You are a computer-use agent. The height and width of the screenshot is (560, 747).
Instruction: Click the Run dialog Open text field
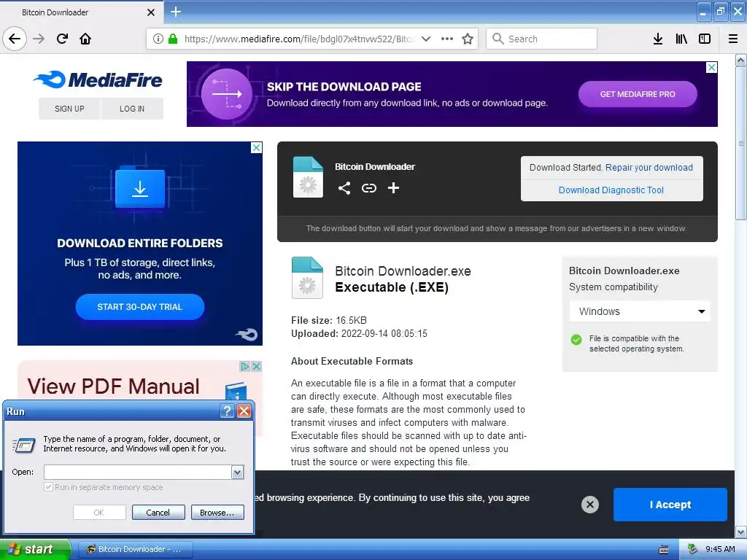[x=138, y=472]
